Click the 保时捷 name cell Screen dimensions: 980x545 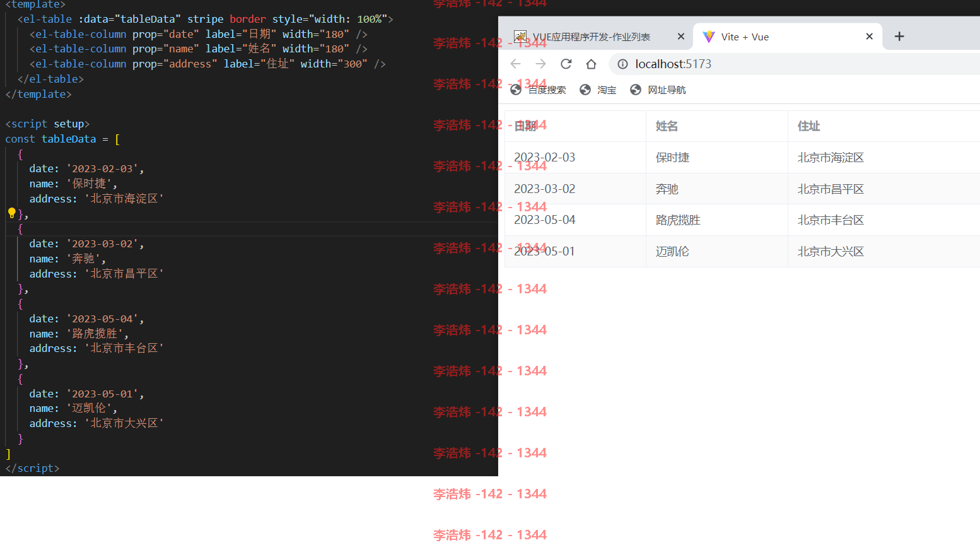click(x=717, y=157)
